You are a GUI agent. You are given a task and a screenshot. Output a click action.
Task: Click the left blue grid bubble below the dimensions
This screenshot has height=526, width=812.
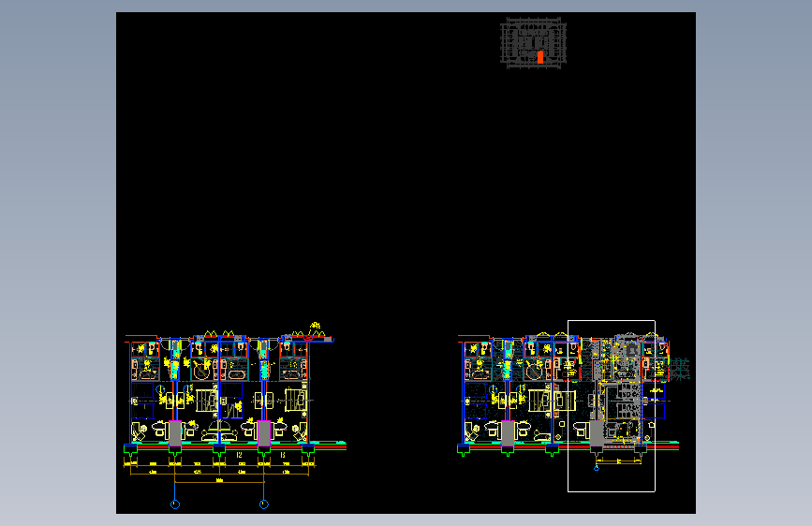(x=175, y=504)
